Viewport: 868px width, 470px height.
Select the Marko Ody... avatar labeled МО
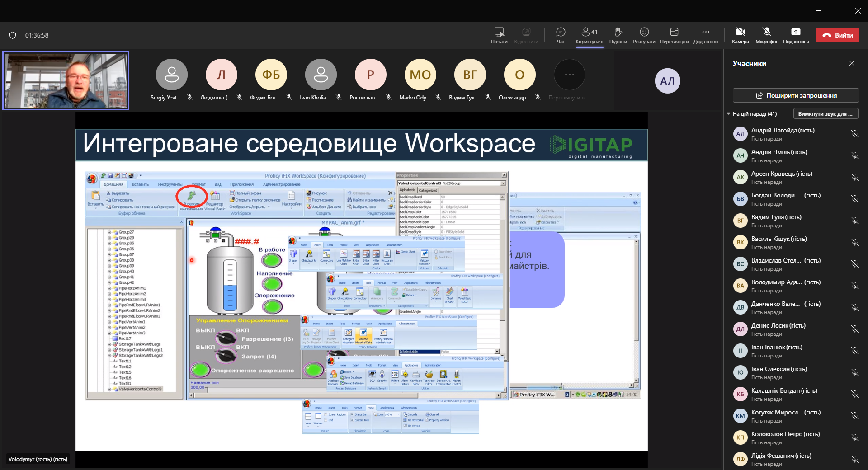click(x=420, y=75)
